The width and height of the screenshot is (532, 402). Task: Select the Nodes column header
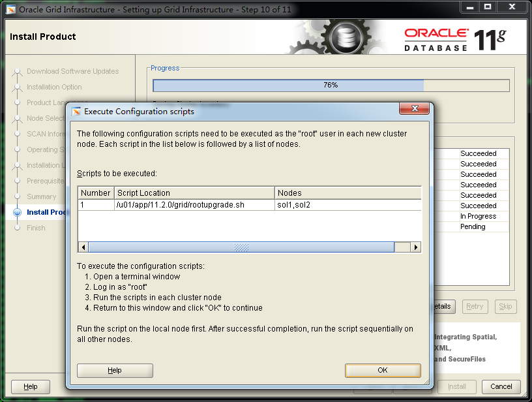coord(347,193)
